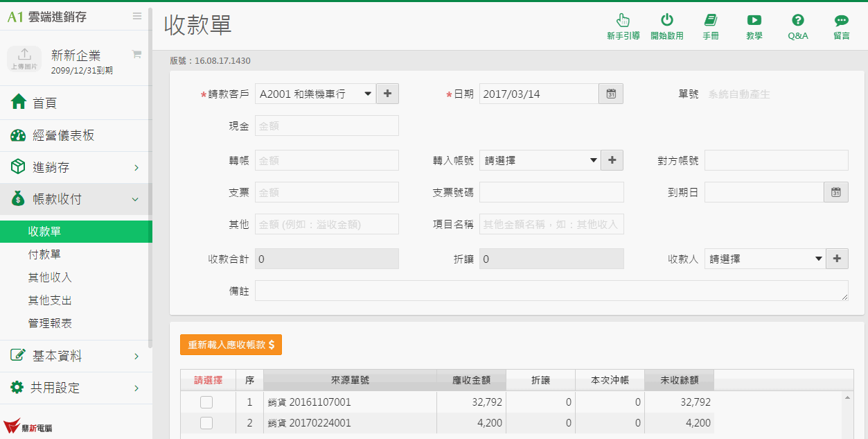
Task: Expand the 共用設定 menu
Action: (x=76, y=388)
